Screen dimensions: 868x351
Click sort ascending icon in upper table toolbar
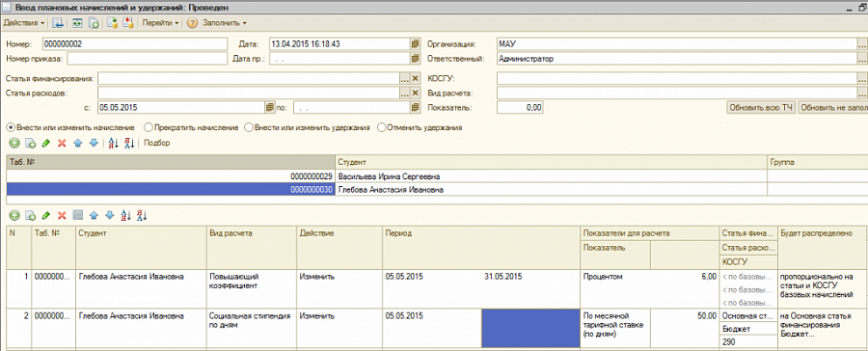[114, 143]
